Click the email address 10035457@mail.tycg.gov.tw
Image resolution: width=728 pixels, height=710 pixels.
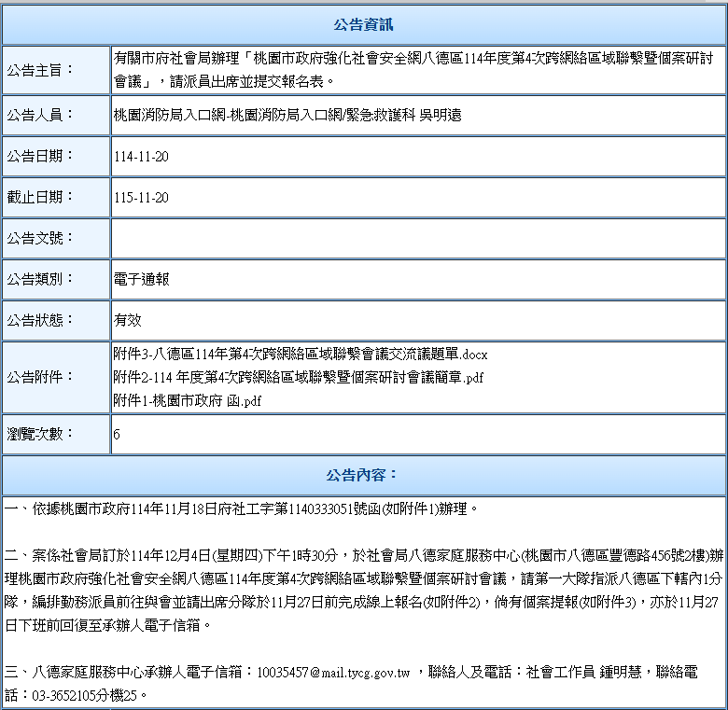pyautogui.click(x=333, y=672)
